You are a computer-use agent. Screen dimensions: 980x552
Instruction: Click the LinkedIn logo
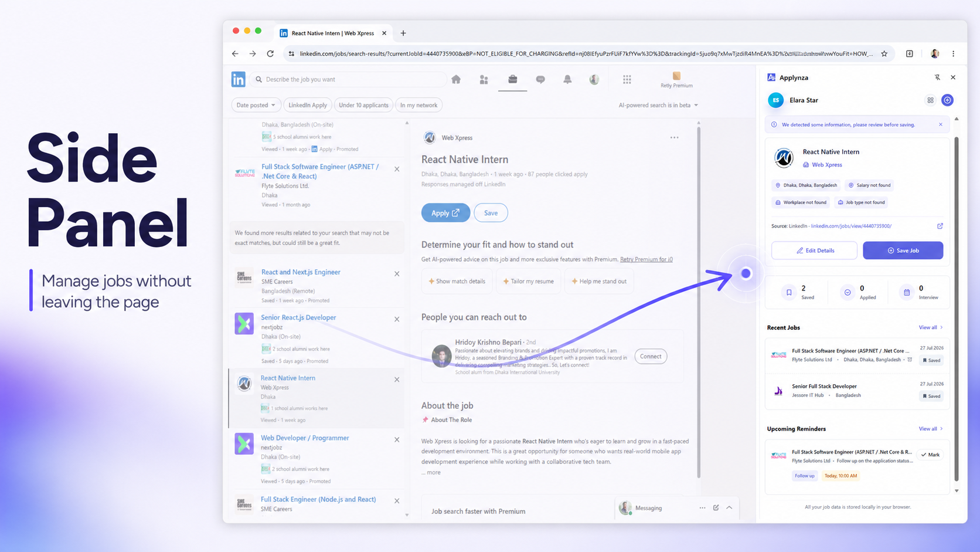(238, 79)
